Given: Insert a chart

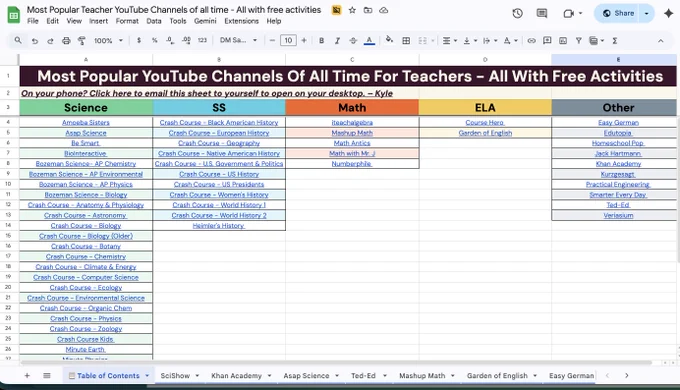Looking at the screenshot, I should click(563, 40).
